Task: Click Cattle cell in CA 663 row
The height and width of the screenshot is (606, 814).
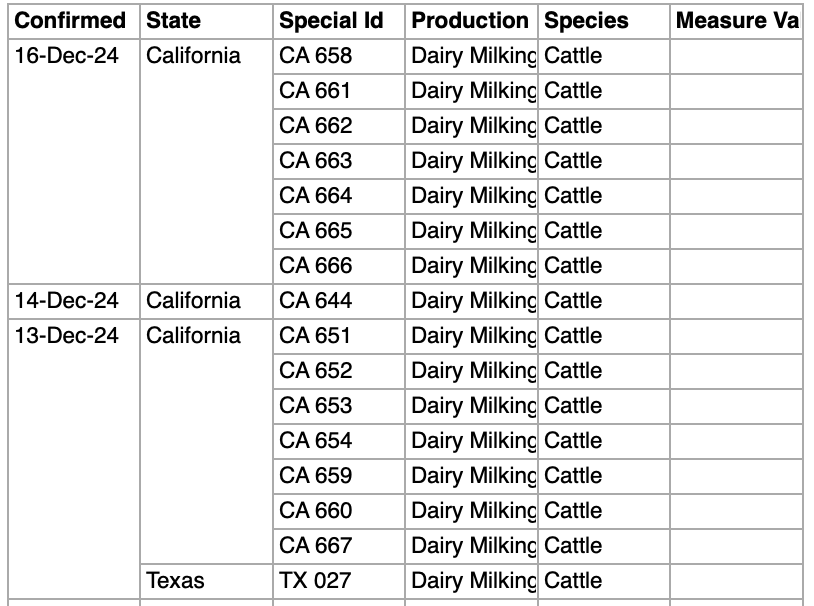Action: point(573,161)
